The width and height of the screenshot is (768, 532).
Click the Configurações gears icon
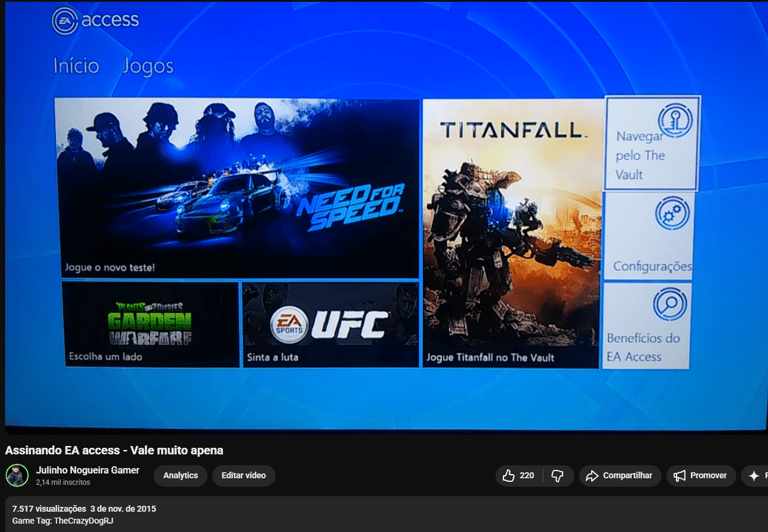pos(672,213)
